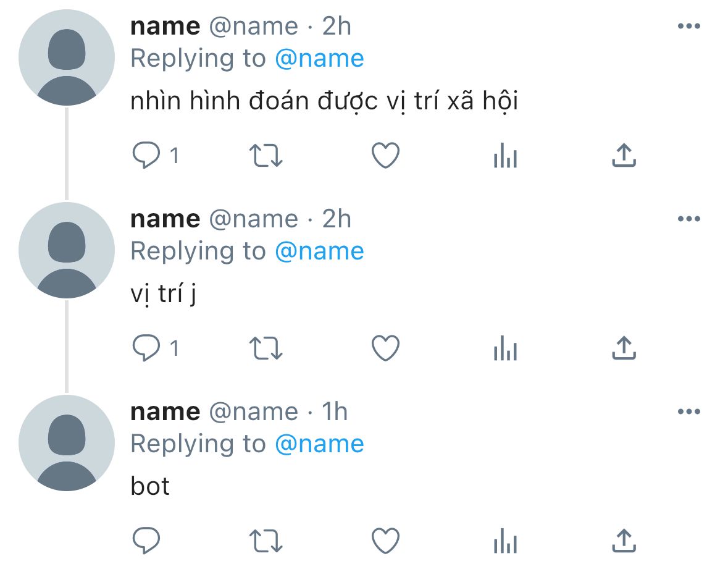Like the 'vị trí j' tweet
The image size is (728, 569).
coord(386,348)
